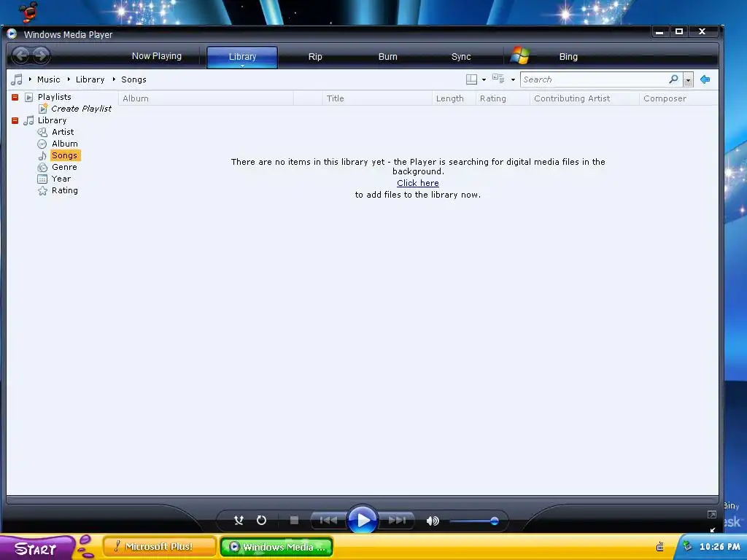
Task: Open the Now Playing tab
Action: pyautogui.click(x=157, y=56)
